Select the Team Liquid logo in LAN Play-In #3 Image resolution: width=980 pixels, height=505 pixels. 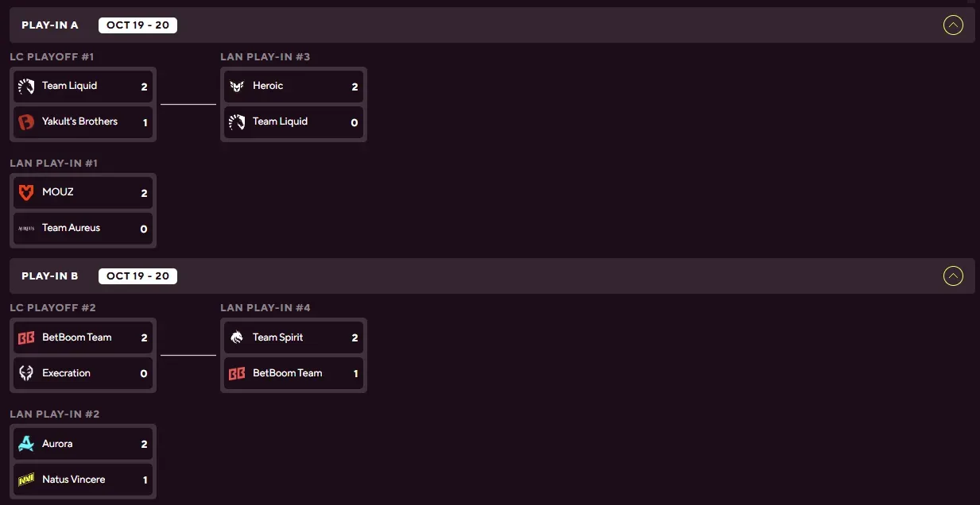pos(235,121)
